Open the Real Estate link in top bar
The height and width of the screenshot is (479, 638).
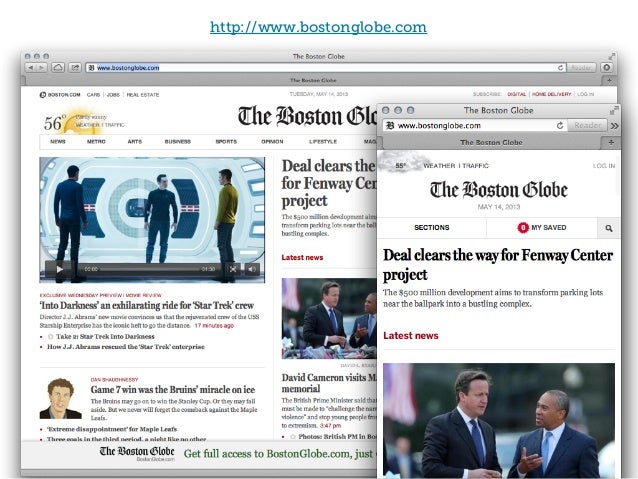click(x=142, y=95)
